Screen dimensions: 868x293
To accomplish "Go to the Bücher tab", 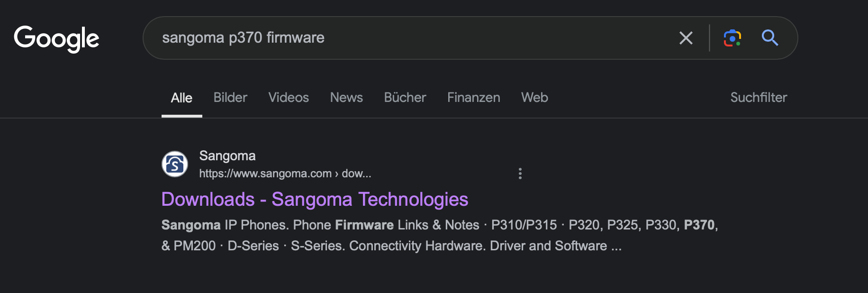I will (x=405, y=98).
